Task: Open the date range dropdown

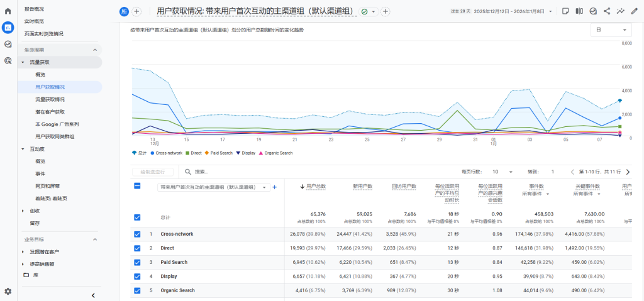Action: point(514,11)
